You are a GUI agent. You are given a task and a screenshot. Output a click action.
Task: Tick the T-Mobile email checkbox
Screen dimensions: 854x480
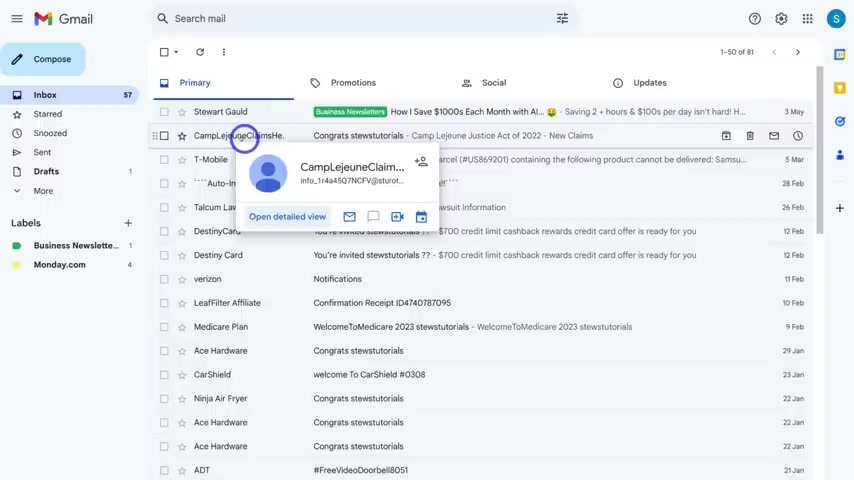164,160
